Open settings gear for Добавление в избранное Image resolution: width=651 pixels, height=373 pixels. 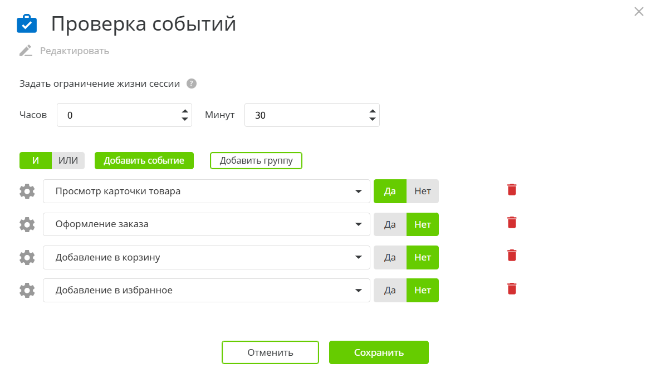(27, 290)
